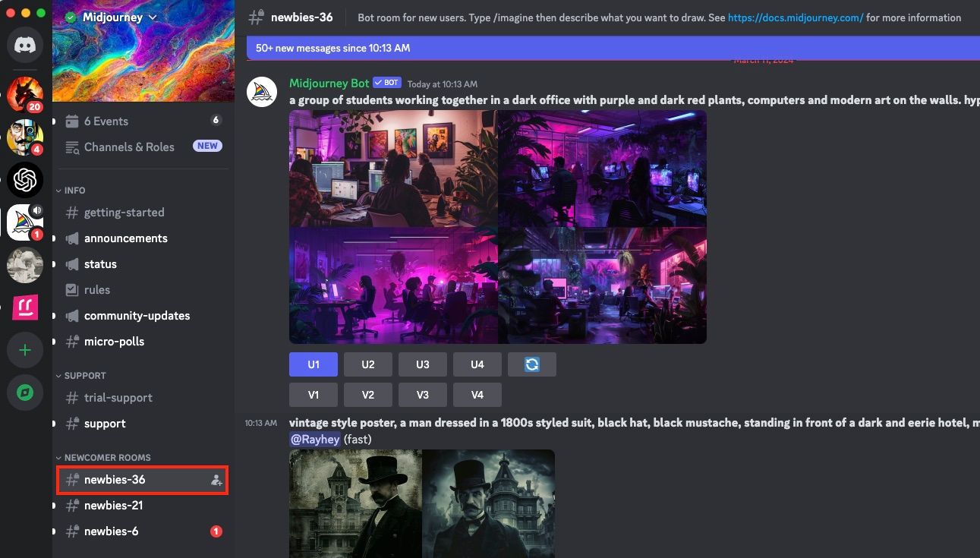Screen dimensions: 980x558
Task: Collapse the INFO category
Action: point(71,191)
